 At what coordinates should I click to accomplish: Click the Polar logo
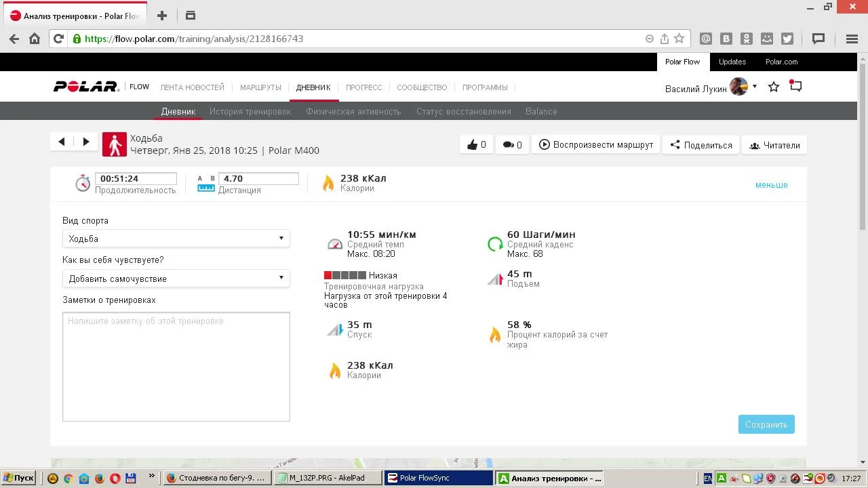click(x=86, y=87)
